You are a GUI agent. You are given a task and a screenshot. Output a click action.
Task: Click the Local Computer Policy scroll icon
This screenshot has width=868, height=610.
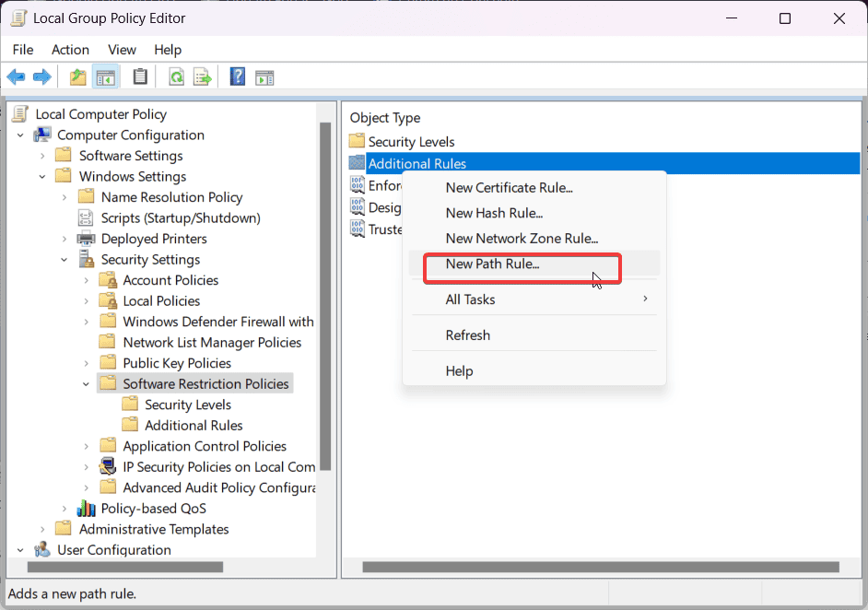click(20, 113)
